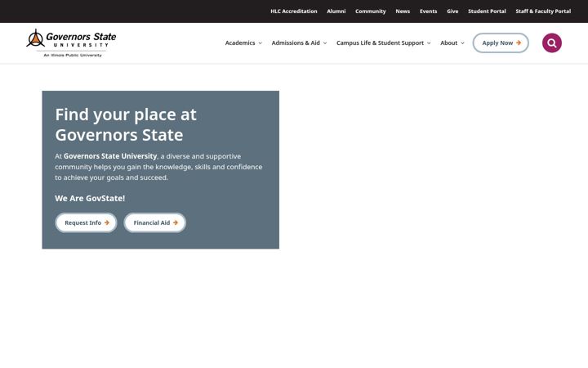
Task: Click 'An Illinois Public University' tagline
Action: click(x=73, y=56)
